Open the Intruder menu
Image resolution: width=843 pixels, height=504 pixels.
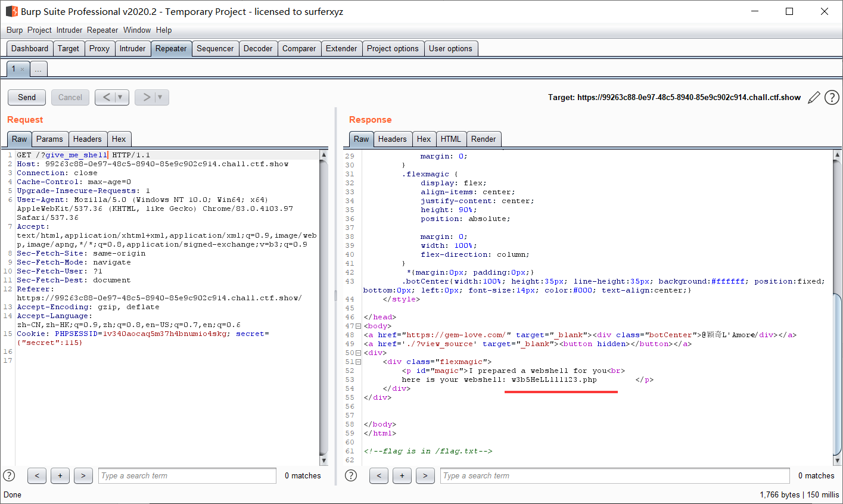[x=69, y=30]
